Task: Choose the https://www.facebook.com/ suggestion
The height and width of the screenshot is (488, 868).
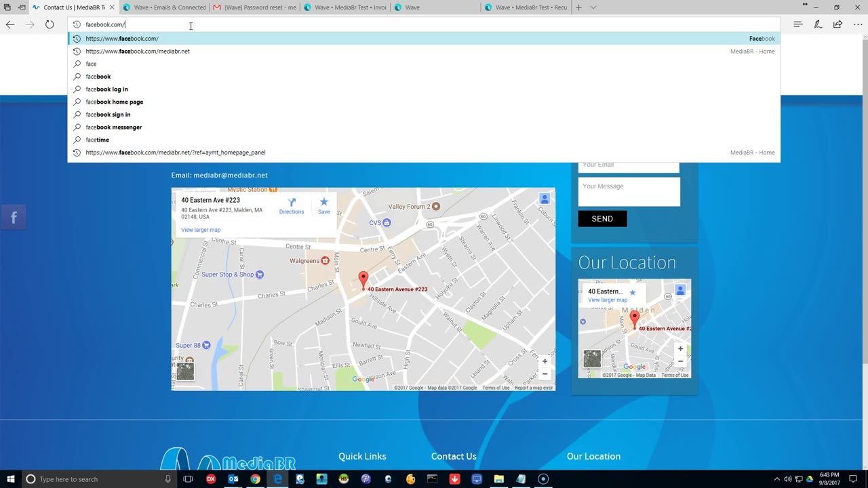Action: 424,39
